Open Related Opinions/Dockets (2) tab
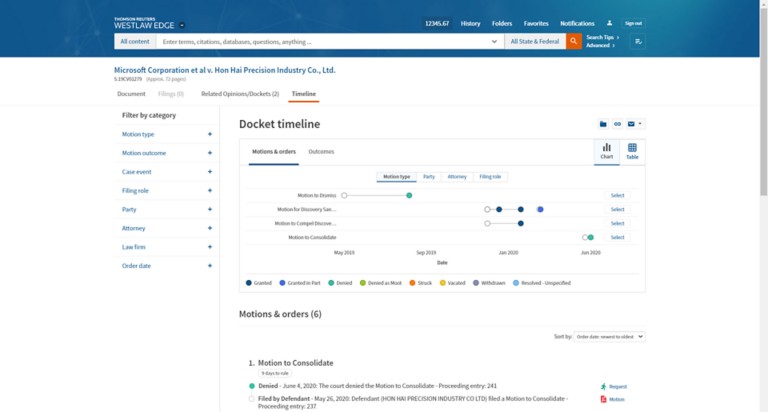This screenshot has height=412, width=768. [x=240, y=94]
